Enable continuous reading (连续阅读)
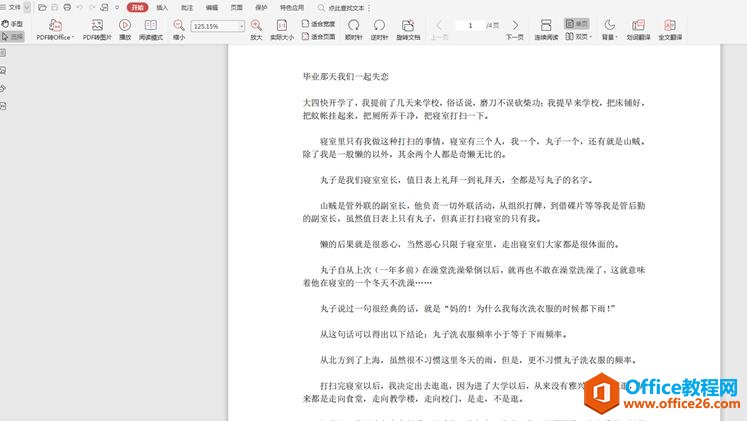 click(546, 30)
